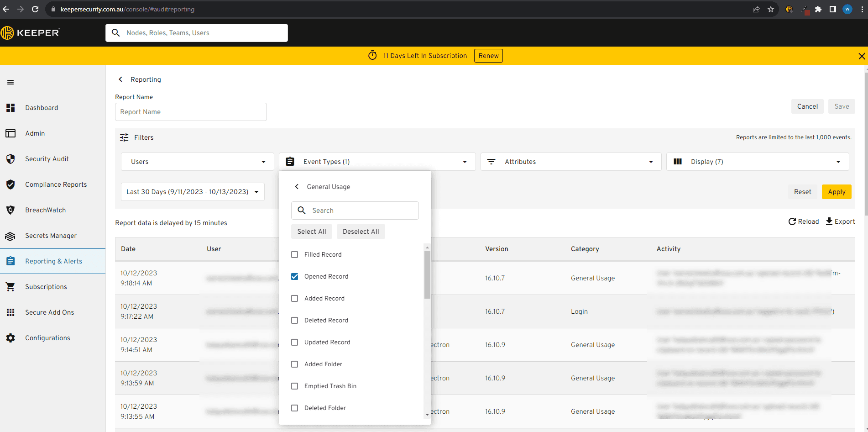Bookmark page with the star icon
The width and height of the screenshot is (868, 432).
pyautogui.click(x=771, y=9)
